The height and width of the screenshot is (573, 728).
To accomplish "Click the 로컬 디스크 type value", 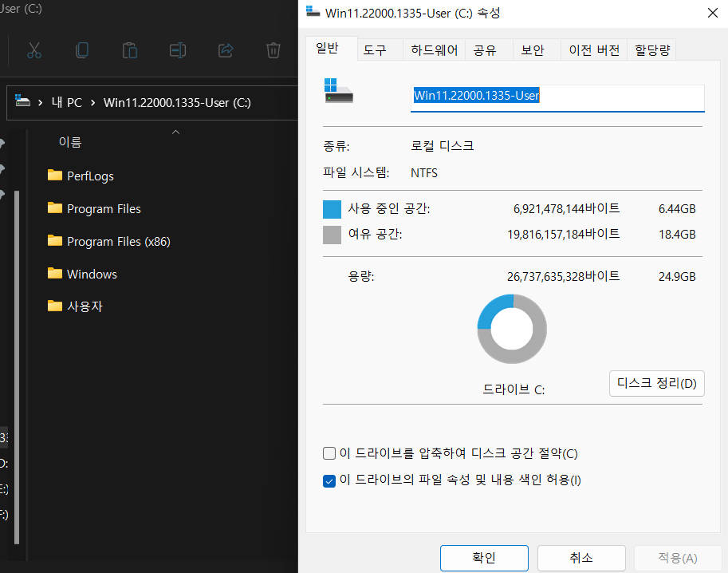I will [x=442, y=146].
